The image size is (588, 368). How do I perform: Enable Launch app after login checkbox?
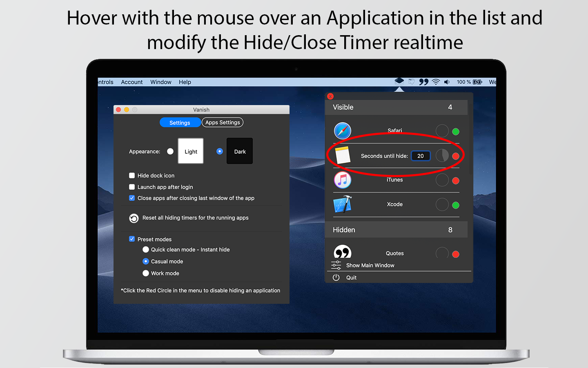(132, 187)
